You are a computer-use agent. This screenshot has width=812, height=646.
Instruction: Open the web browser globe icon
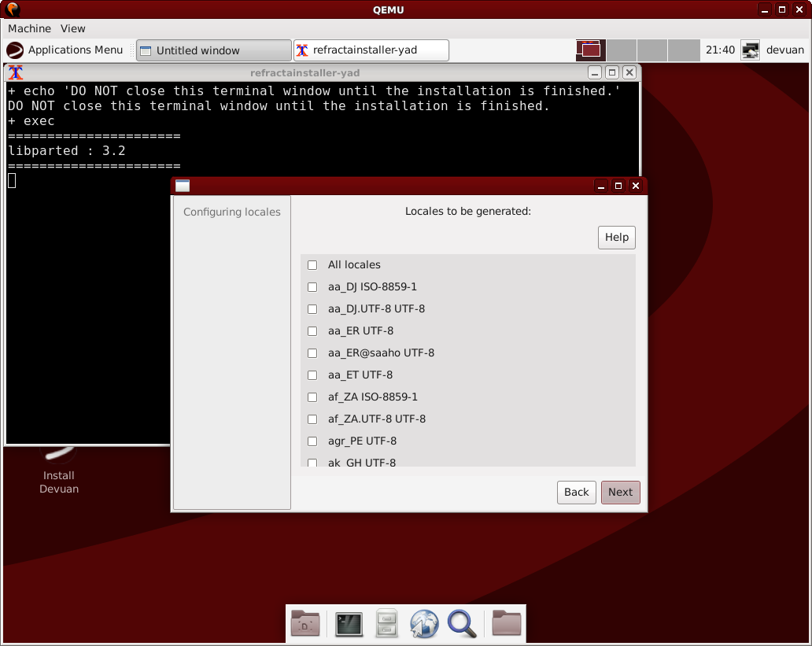pos(423,623)
